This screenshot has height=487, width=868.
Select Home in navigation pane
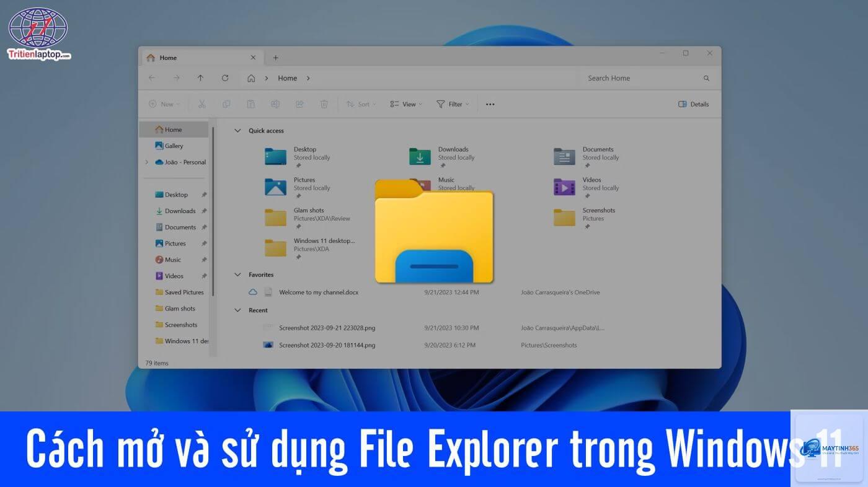click(x=174, y=129)
